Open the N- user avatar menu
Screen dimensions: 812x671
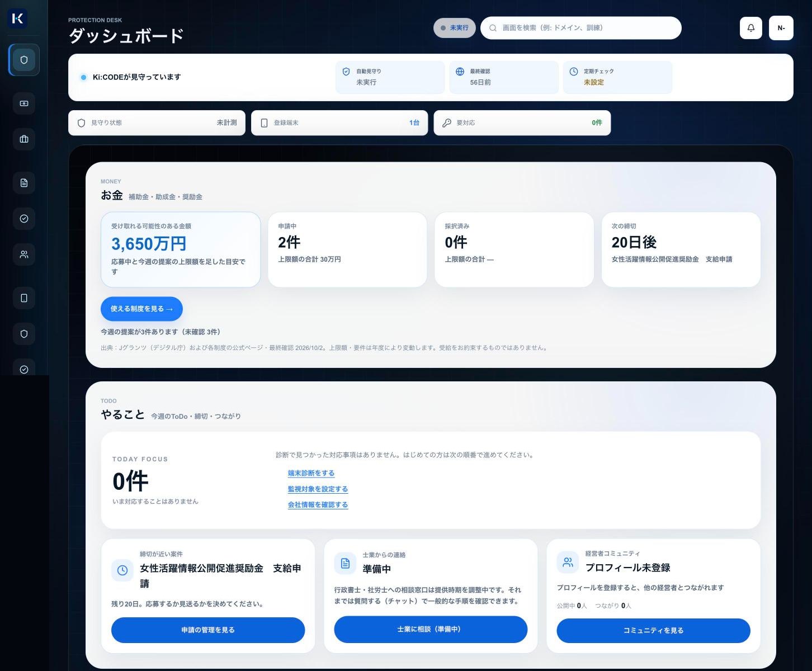[x=781, y=28]
